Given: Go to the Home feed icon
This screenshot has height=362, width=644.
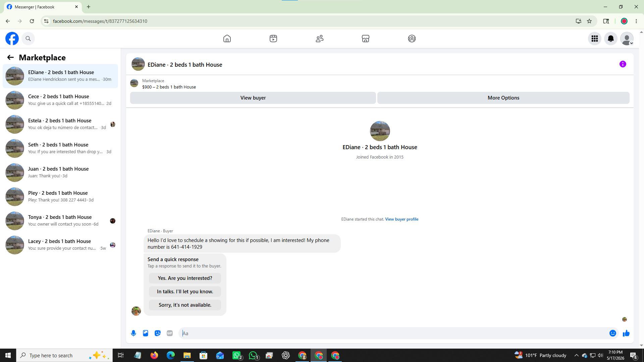Looking at the screenshot, I should [227, 39].
